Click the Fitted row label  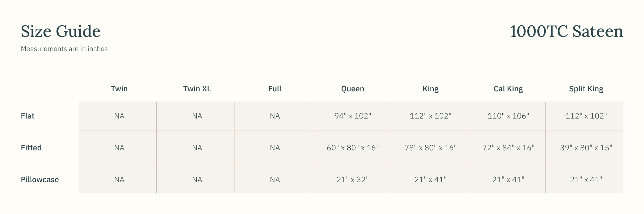pos(31,148)
